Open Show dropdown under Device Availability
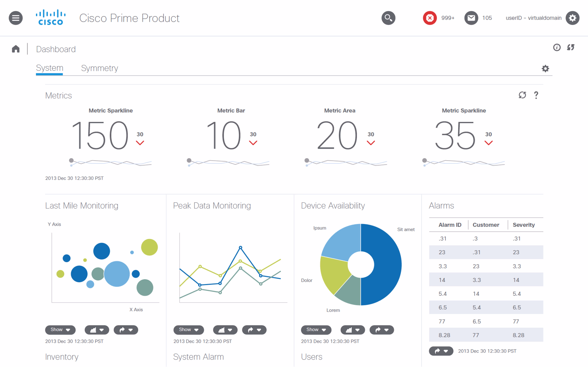This screenshot has height=367, width=588. pyautogui.click(x=316, y=330)
